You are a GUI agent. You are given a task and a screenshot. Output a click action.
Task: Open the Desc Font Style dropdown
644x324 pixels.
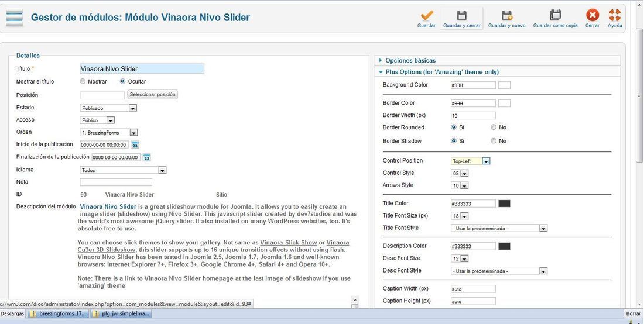(499, 271)
